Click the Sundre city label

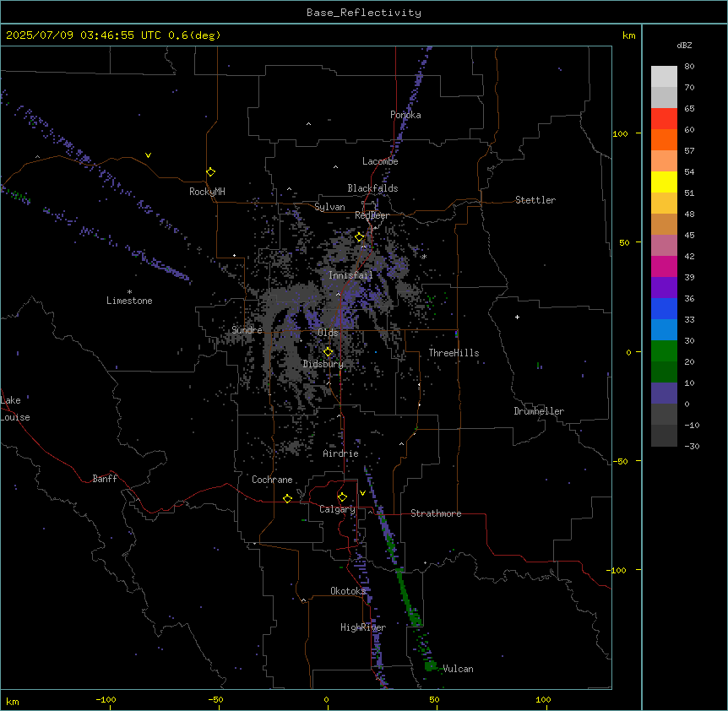[247, 330]
